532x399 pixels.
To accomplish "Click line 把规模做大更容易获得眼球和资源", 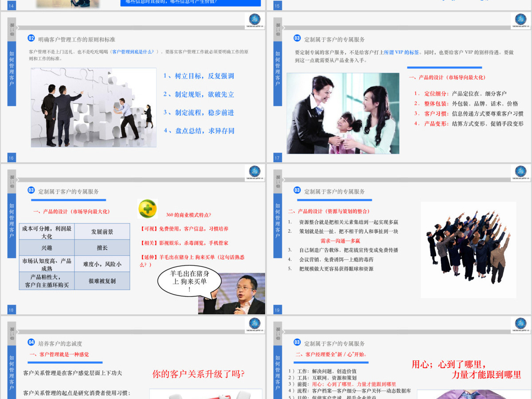I will tap(331, 269).
